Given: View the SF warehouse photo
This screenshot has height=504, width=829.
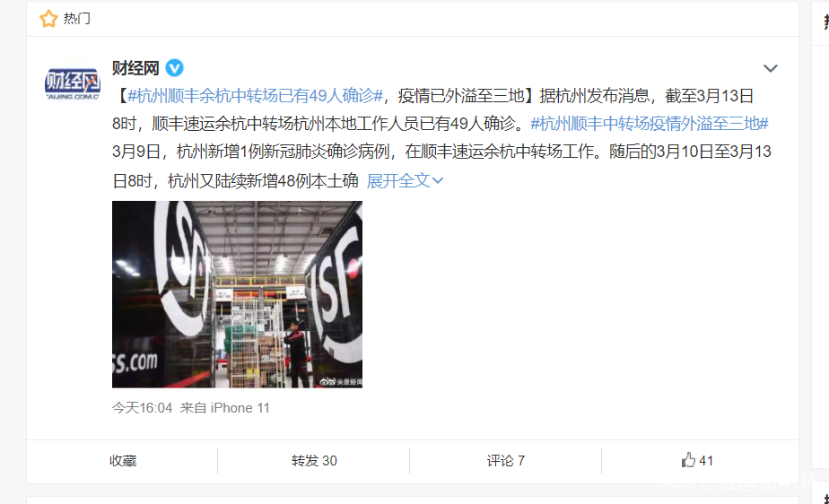Looking at the screenshot, I should coord(237,294).
